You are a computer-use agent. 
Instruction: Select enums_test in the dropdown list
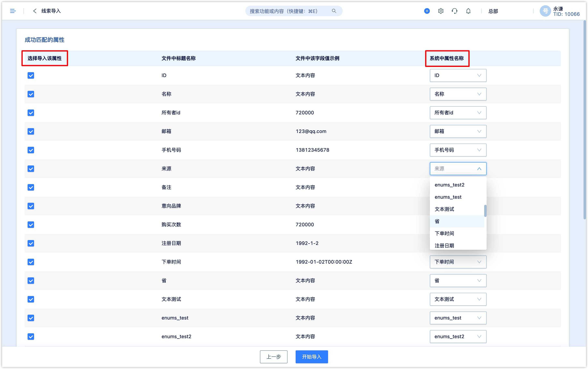pos(457,197)
